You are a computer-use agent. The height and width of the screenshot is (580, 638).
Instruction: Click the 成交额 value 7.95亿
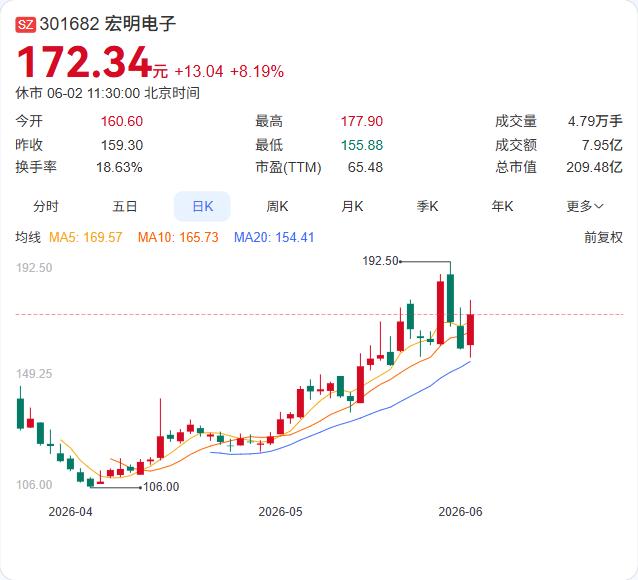602,145
